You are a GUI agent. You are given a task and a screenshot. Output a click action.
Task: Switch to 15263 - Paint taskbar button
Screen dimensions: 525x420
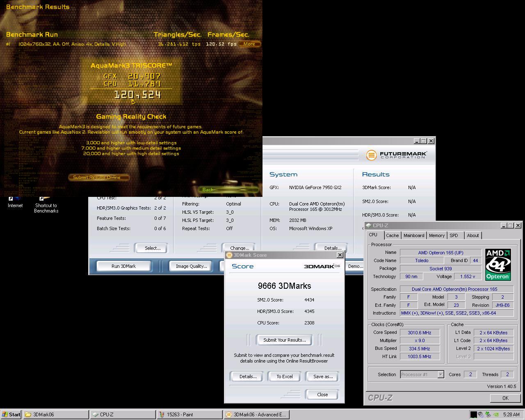189,415
